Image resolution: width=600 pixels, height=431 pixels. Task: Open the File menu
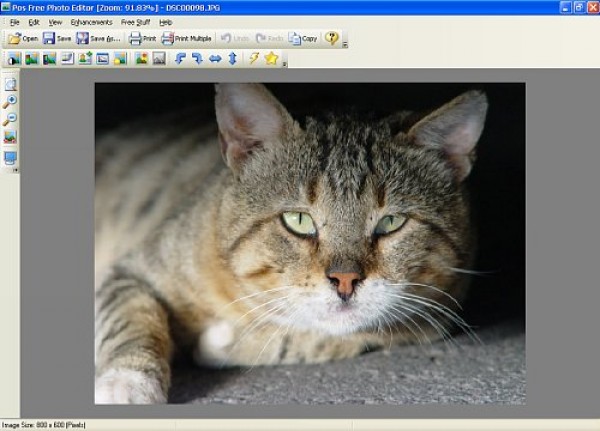pyautogui.click(x=15, y=23)
